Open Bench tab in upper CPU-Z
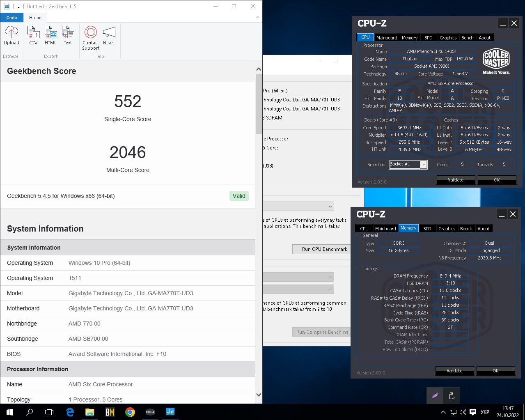The height and width of the screenshot is (420, 525). 467,37
